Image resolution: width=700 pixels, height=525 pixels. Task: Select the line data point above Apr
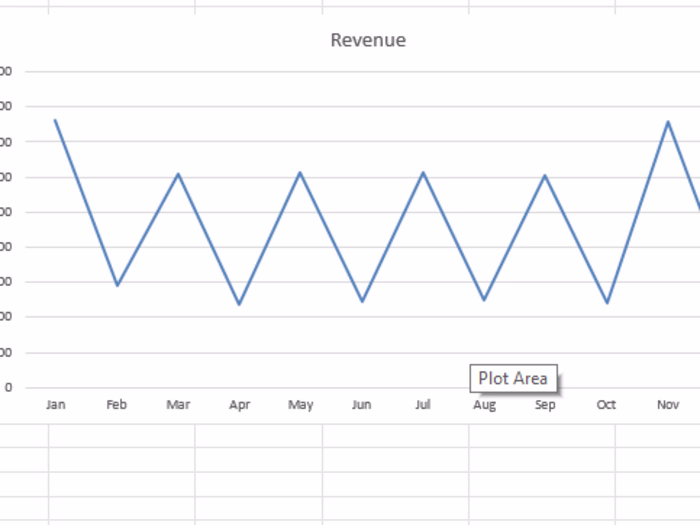click(239, 304)
